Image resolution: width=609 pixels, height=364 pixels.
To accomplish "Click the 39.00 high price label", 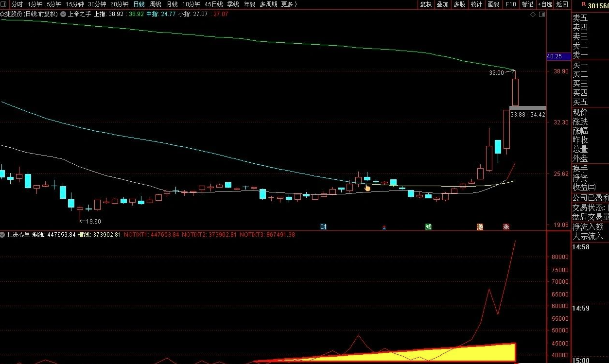I will pyautogui.click(x=496, y=73).
